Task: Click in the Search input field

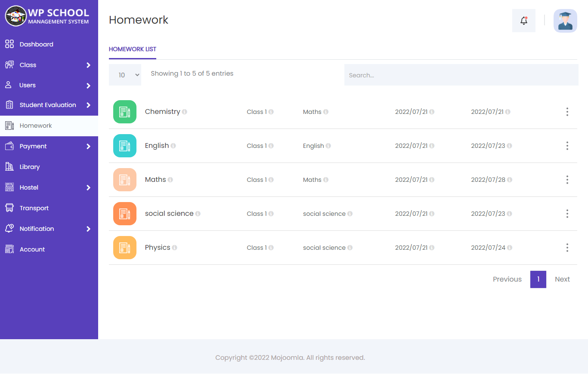Action: 461,75
